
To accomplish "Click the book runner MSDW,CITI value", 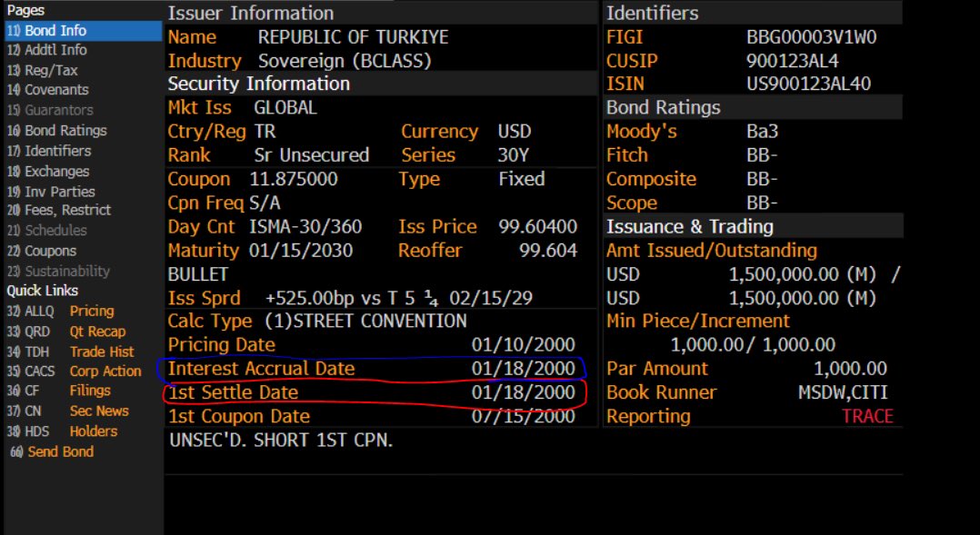I will [843, 392].
